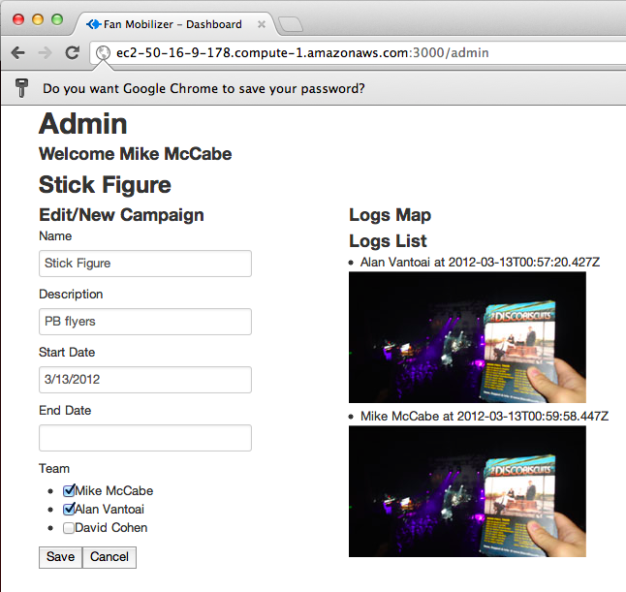
Task: Click the Edit/New Campaign heading
Action: coord(121,215)
